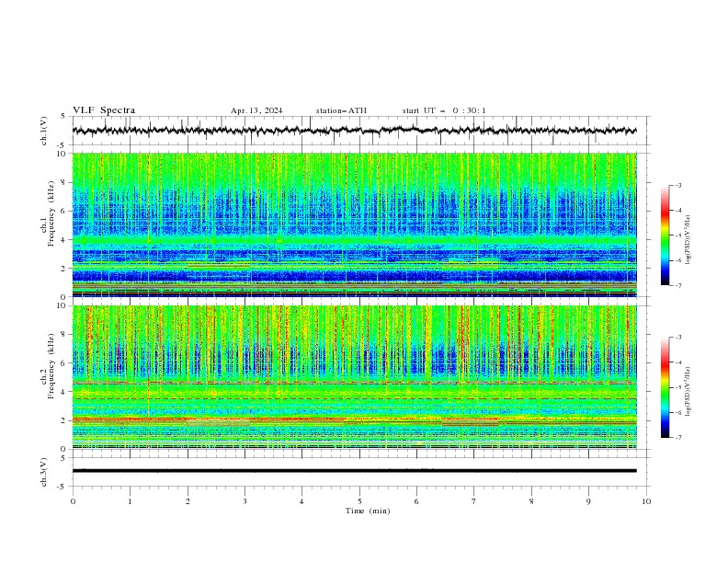Click the "VLF Spectra" plot title
This screenshot has height=563, width=728.
point(104,110)
